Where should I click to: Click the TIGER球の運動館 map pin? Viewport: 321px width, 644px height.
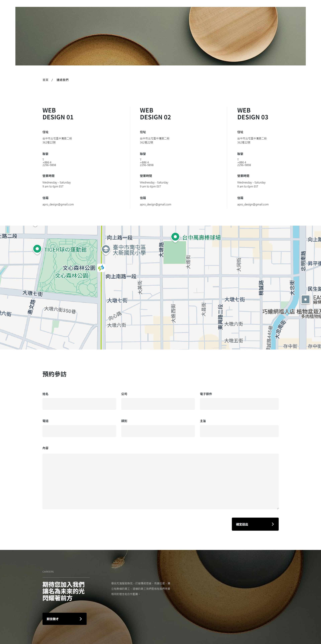tap(37, 249)
